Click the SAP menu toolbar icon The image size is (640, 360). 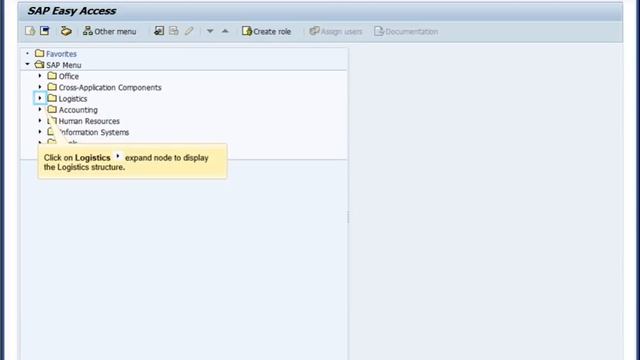44,31
